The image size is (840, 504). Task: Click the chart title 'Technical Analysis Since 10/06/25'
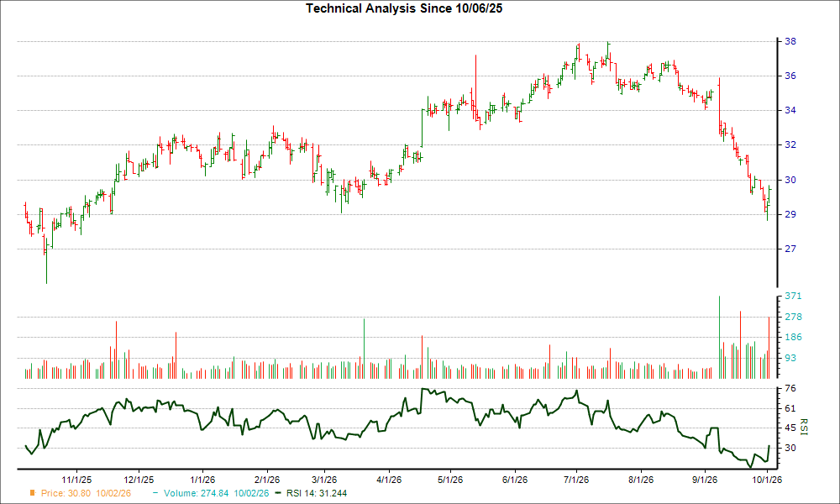(x=404, y=8)
